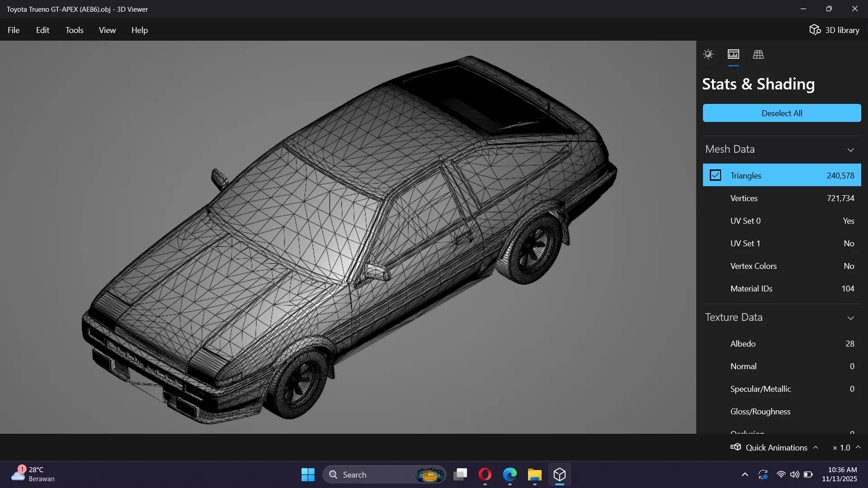Select the UV Set 1 row
The width and height of the screenshot is (868, 488).
click(782, 243)
